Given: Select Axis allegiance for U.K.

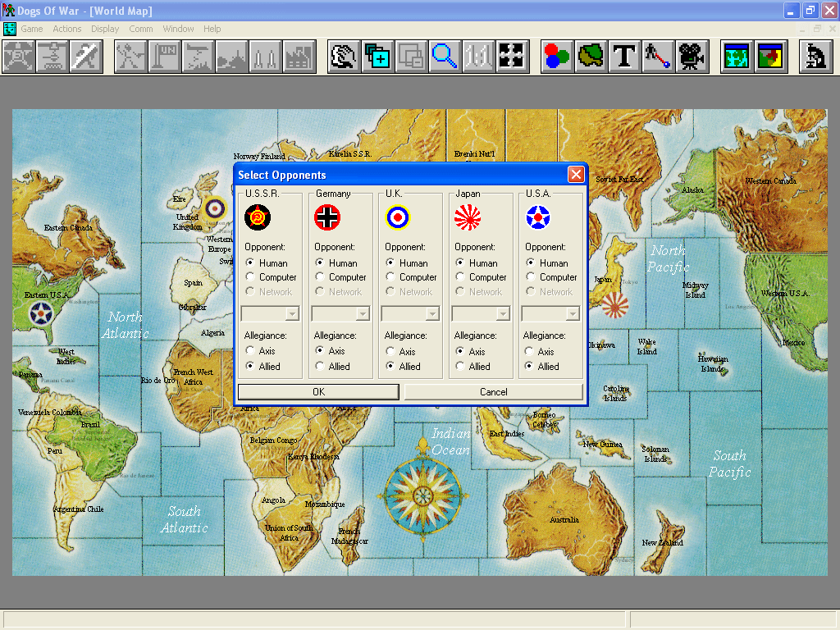Looking at the screenshot, I should [400, 351].
